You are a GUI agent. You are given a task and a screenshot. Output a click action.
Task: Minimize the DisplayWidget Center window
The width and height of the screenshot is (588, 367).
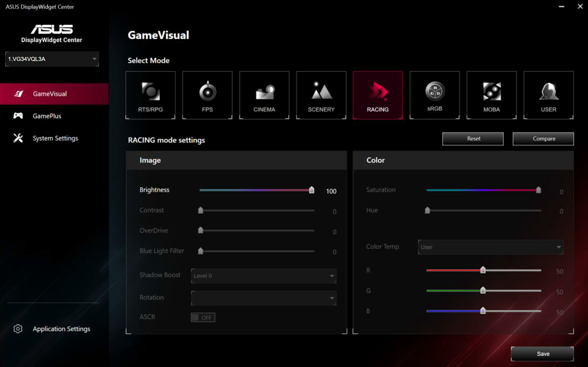562,6
